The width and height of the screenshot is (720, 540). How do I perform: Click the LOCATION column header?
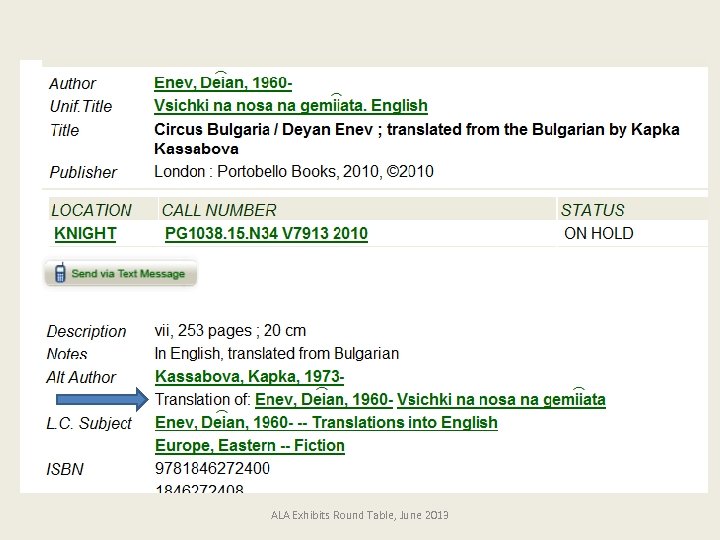coord(91,210)
